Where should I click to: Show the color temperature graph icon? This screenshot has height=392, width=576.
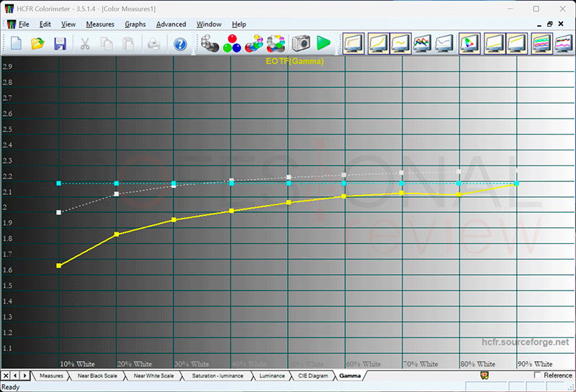coord(444,43)
